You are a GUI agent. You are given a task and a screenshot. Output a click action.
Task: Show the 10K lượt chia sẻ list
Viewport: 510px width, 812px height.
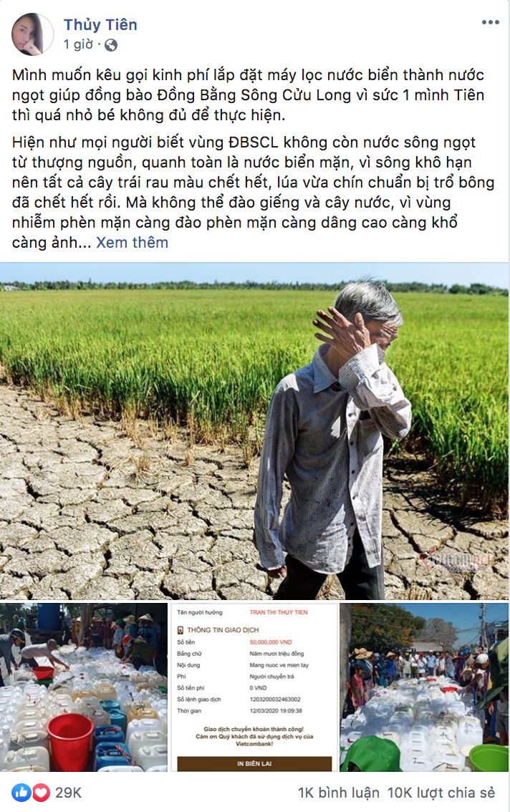click(x=441, y=793)
